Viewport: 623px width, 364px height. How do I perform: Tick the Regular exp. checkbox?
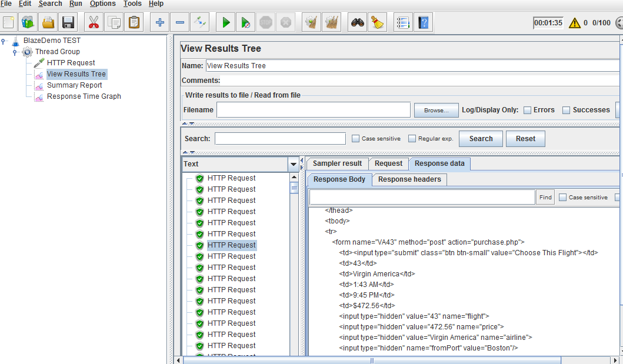click(412, 139)
